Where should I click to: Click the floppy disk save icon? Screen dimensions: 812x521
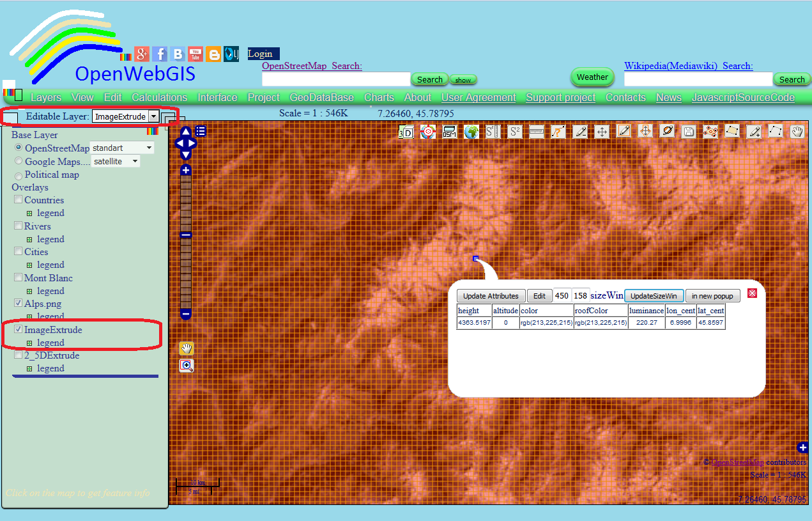click(x=689, y=132)
